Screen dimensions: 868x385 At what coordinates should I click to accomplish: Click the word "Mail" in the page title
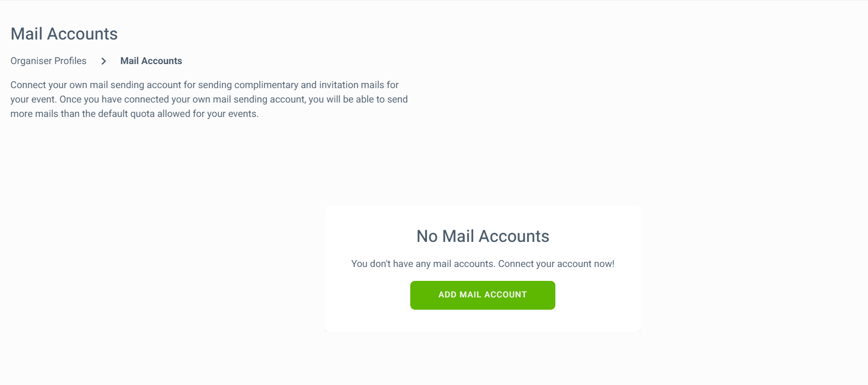click(27, 34)
